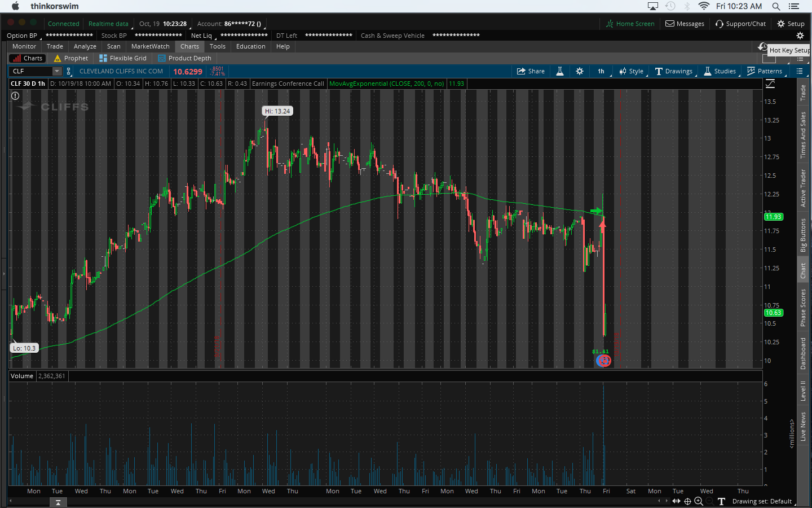812x508 pixels.
Task: Click the text drawing tool T icon
Action: [721, 501]
